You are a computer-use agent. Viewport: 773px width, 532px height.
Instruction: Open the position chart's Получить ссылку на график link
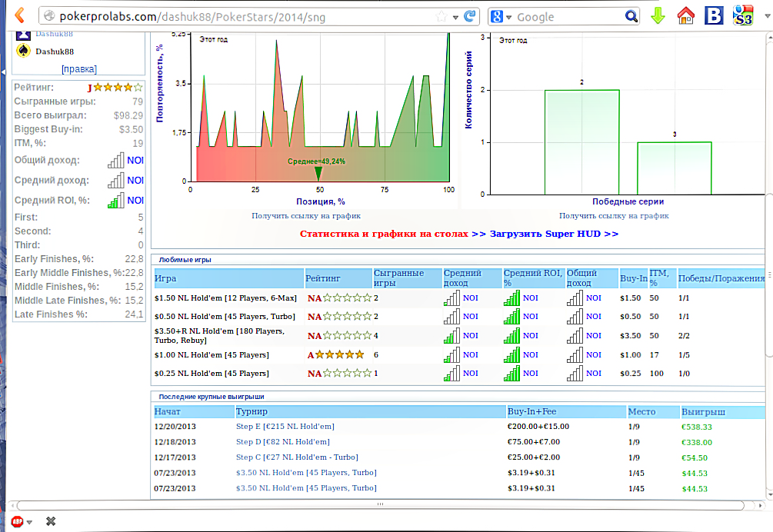tap(306, 216)
